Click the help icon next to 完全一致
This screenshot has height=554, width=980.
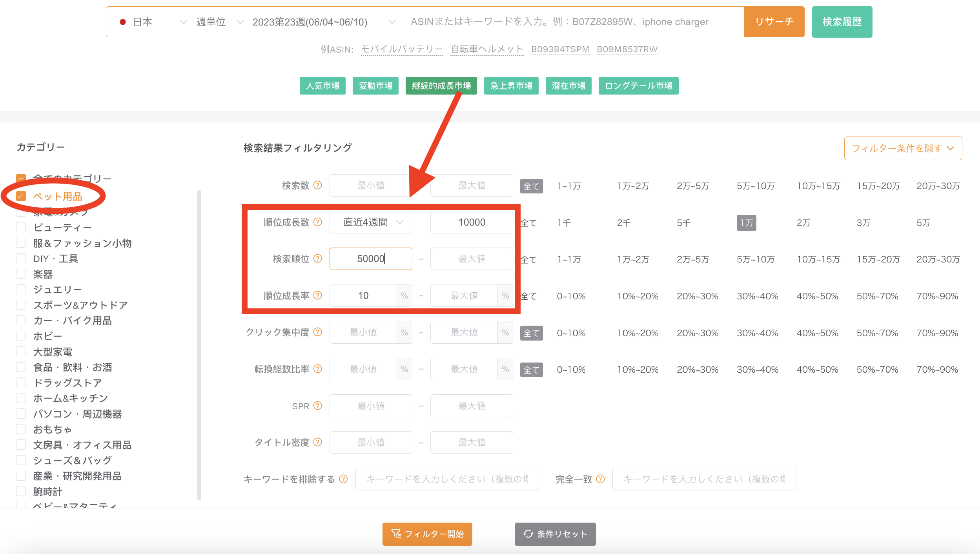600,479
